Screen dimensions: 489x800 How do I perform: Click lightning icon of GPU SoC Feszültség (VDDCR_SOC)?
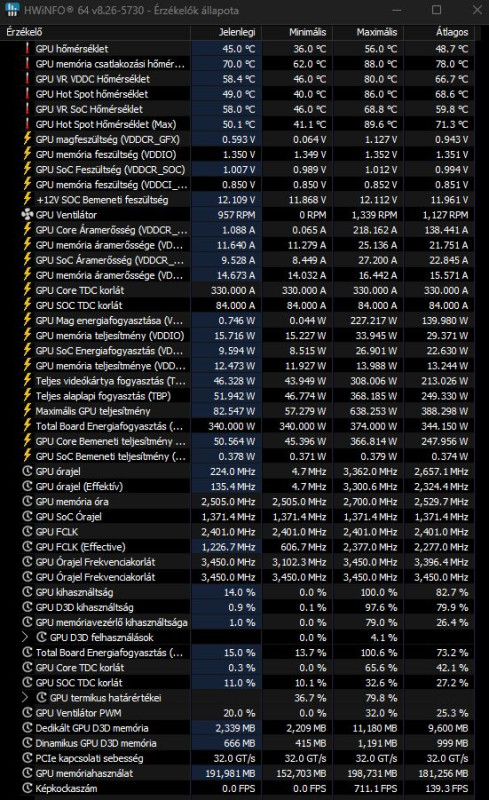(28, 169)
